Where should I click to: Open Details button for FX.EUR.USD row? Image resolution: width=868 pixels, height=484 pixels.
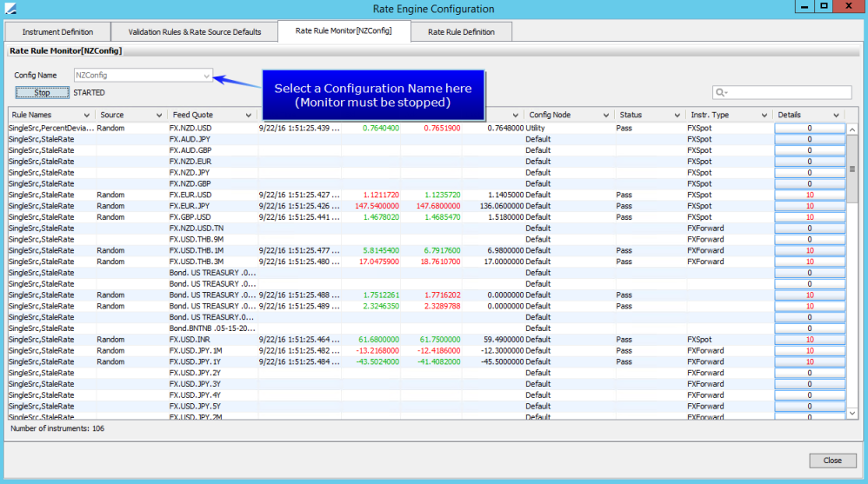pyautogui.click(x=810, y=195)
